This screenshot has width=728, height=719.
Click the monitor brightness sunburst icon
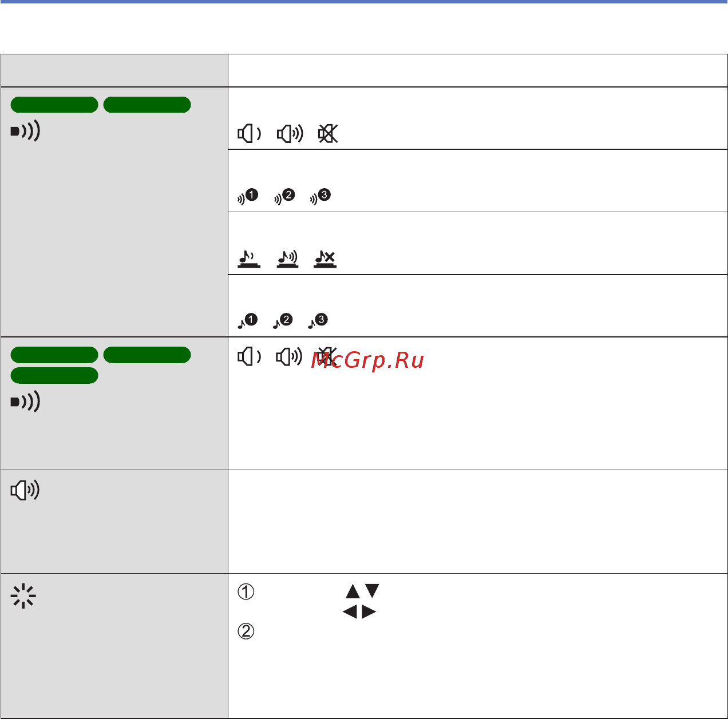click(x=23, y=596)
